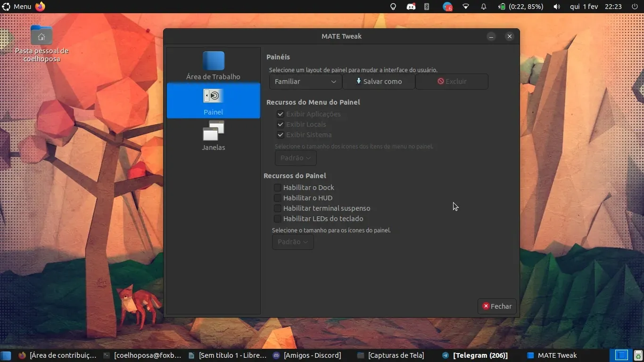Click the Salvar como button
The image size is (644, 362).
[379, 82]
